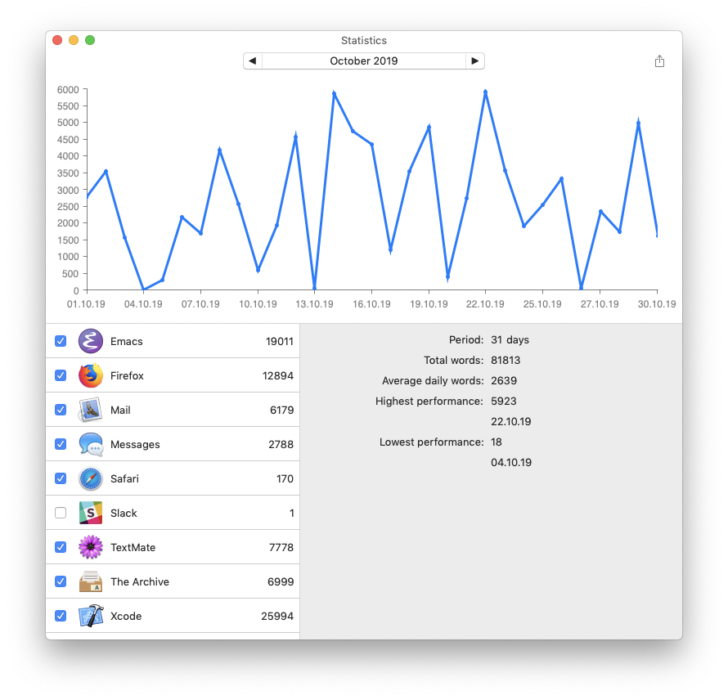Viewport: 728px width, 700px height.
Task: Click the Emacs app icon
Action: pyautogui.click(x=91, y=341)
